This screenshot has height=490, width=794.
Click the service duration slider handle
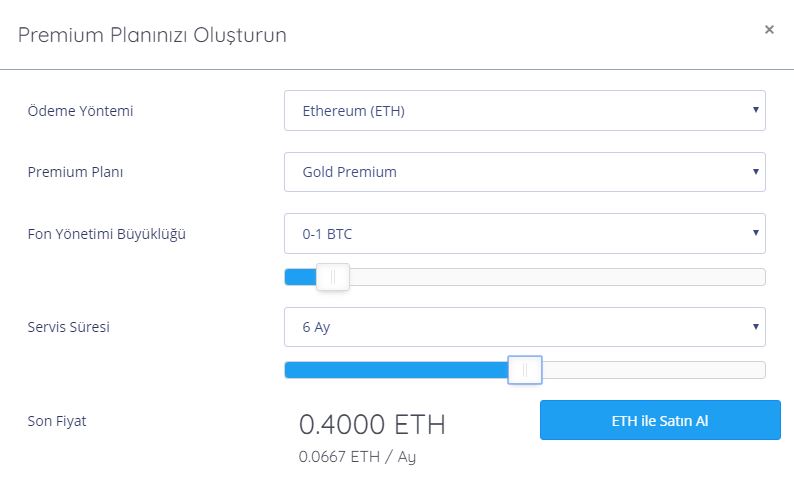(x=524, y=370)
